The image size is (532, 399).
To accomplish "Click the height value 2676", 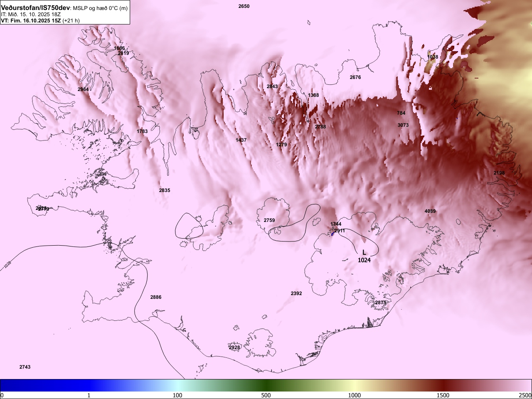I will pyautogui.click(x=355, y=77).
